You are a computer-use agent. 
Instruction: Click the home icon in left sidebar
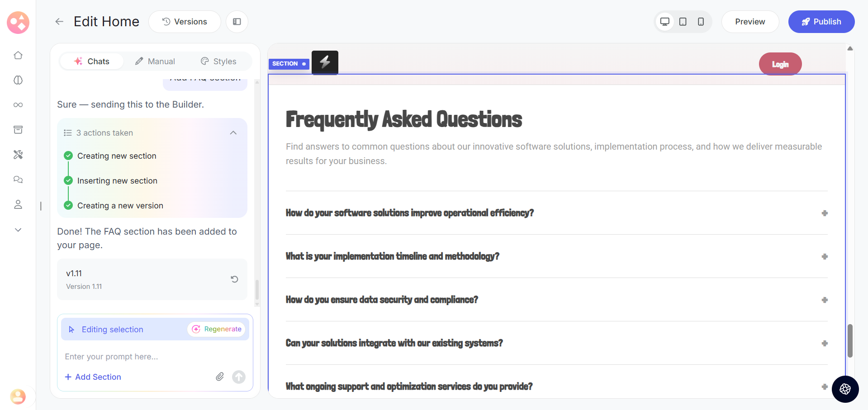tap(18, 55)
